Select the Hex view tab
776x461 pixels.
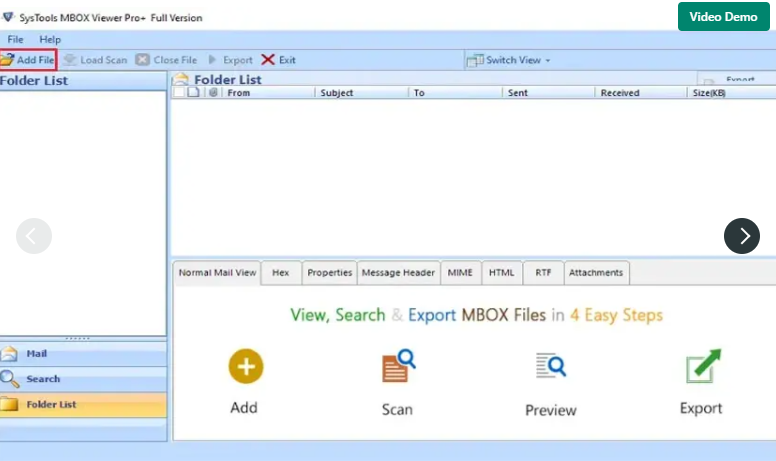click(x=280, y=272)
